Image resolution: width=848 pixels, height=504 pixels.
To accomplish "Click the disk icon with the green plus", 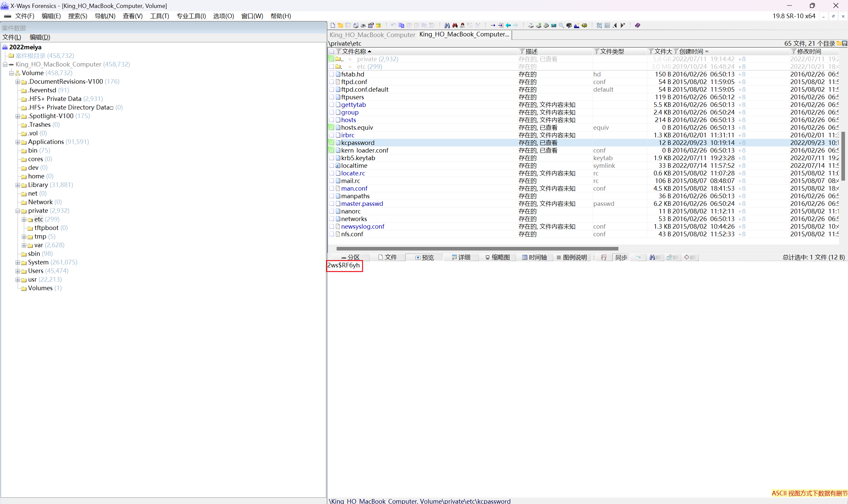I will click(539, 25).
